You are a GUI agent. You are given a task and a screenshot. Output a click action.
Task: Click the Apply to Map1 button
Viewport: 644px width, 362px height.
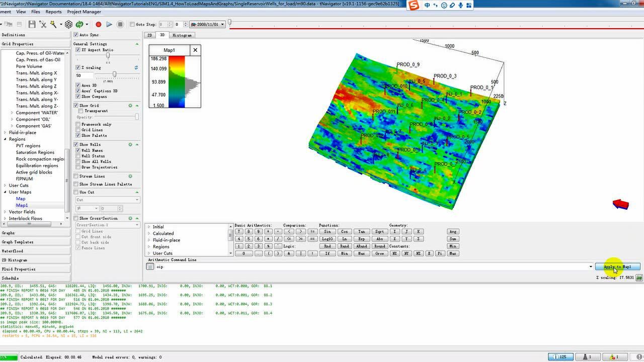click(x=617, y=266)
